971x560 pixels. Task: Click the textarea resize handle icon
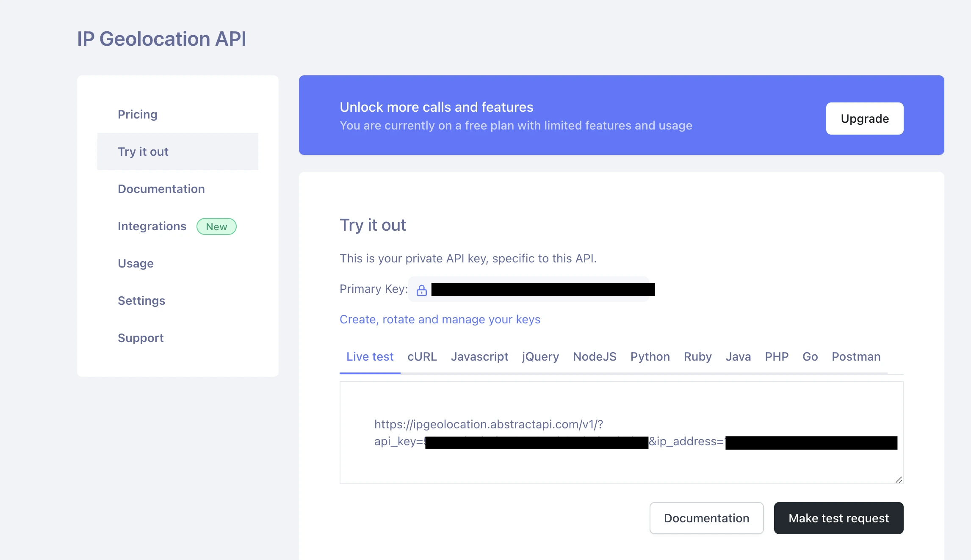coord(899,479)
